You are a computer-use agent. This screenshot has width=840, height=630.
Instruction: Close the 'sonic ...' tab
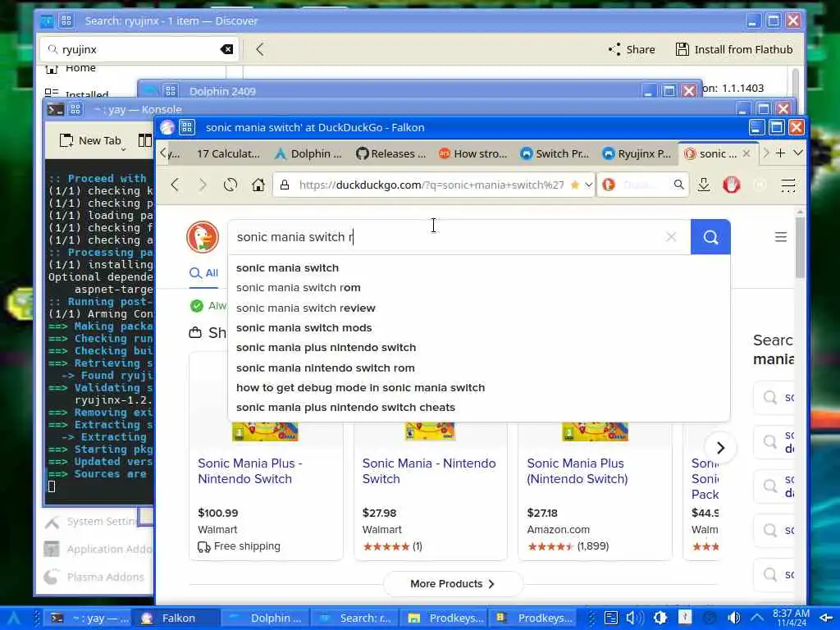point(746,153)
